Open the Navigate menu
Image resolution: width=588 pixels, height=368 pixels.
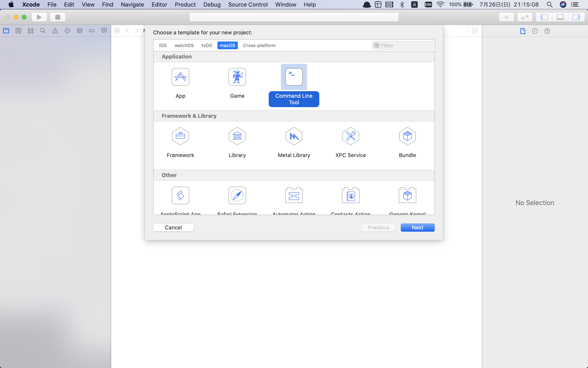[133, 4]
